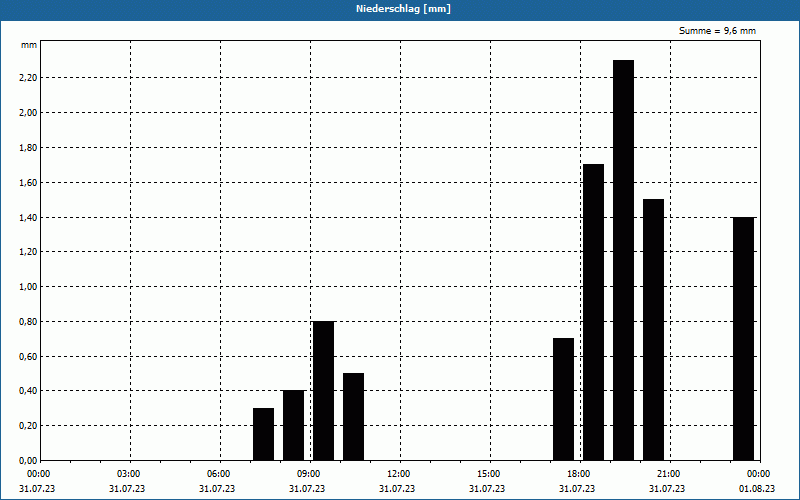Select the 15:00 time label
800x500 pixels.
tap(488, 474)
